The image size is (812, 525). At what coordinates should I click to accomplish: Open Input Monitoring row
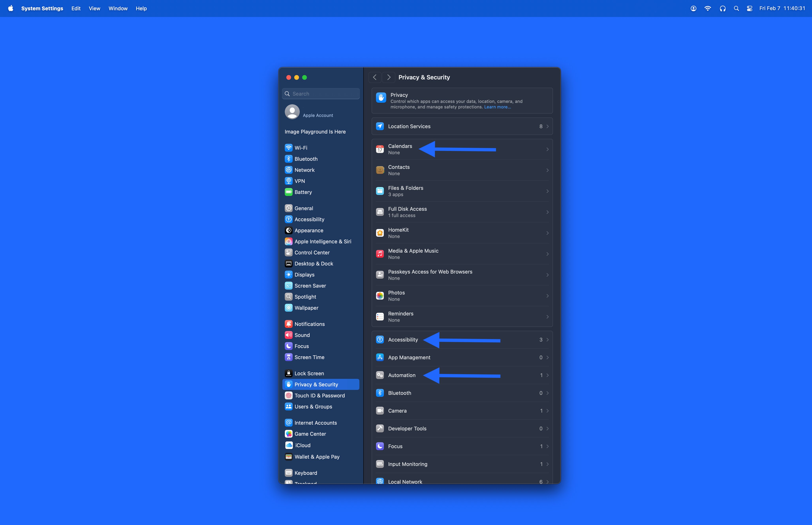462,464
